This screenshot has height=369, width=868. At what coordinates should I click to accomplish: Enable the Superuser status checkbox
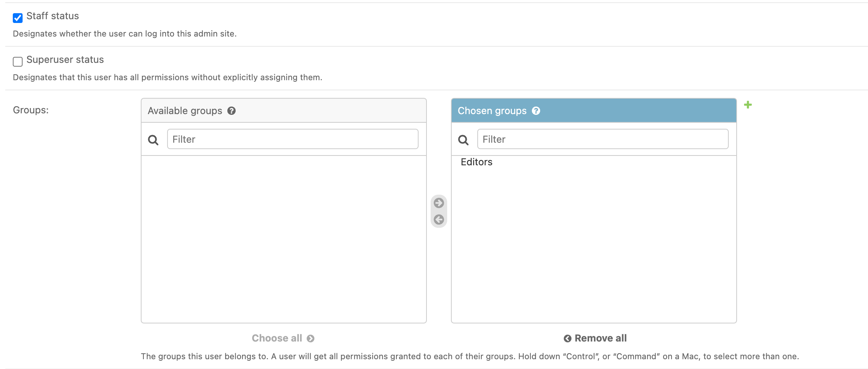pyautogui.click(x=17, y=61)
